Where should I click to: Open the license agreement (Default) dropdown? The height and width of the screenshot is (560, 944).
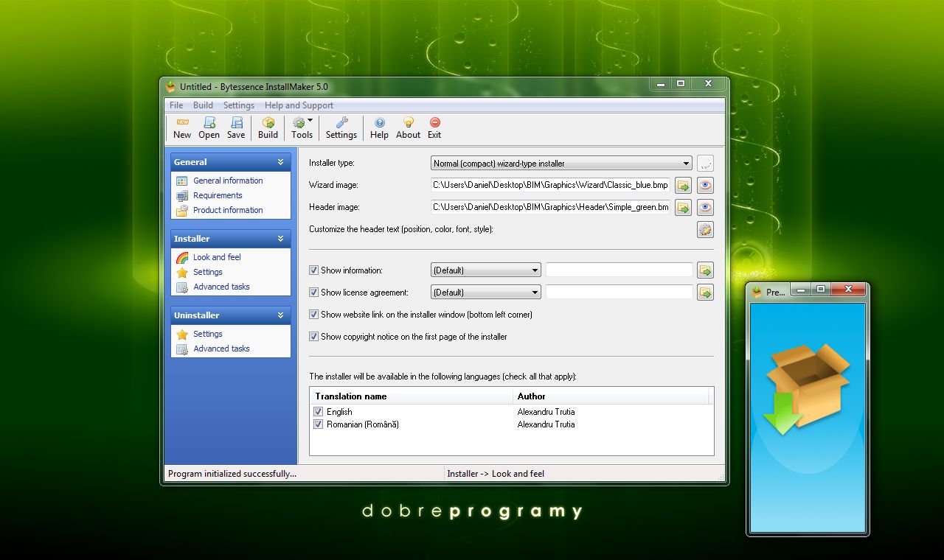point(485,293)
